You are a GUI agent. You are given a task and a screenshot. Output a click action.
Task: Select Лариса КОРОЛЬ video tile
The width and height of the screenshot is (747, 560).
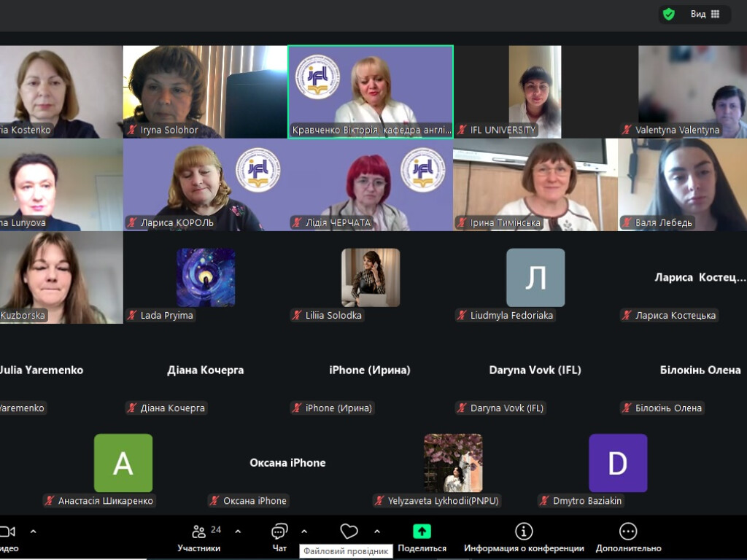pos(205,184)
